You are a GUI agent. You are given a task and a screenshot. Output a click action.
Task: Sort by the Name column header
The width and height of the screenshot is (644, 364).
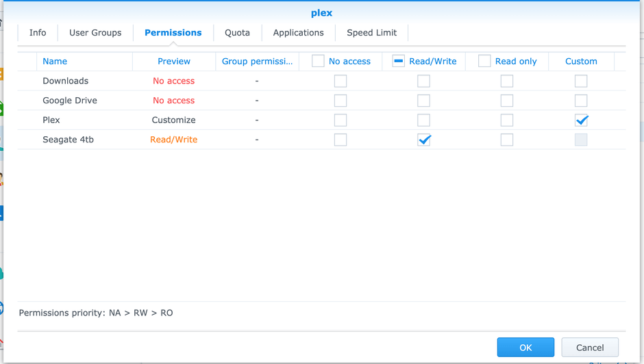pos(55,62)
